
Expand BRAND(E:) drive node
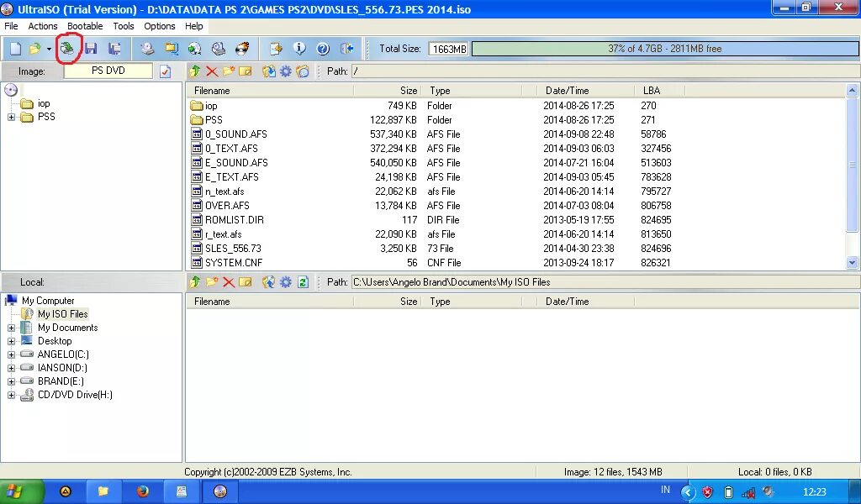11,381
